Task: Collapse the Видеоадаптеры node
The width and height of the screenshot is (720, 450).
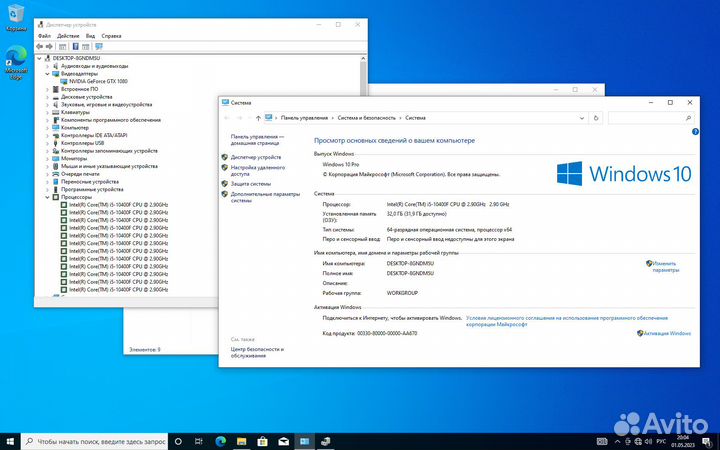Action: (47, 73)
